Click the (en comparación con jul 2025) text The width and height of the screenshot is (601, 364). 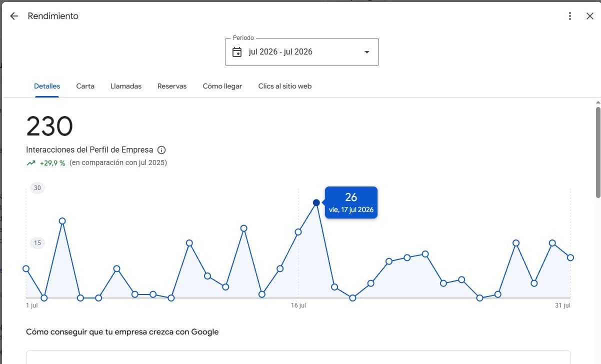[118, 163]
